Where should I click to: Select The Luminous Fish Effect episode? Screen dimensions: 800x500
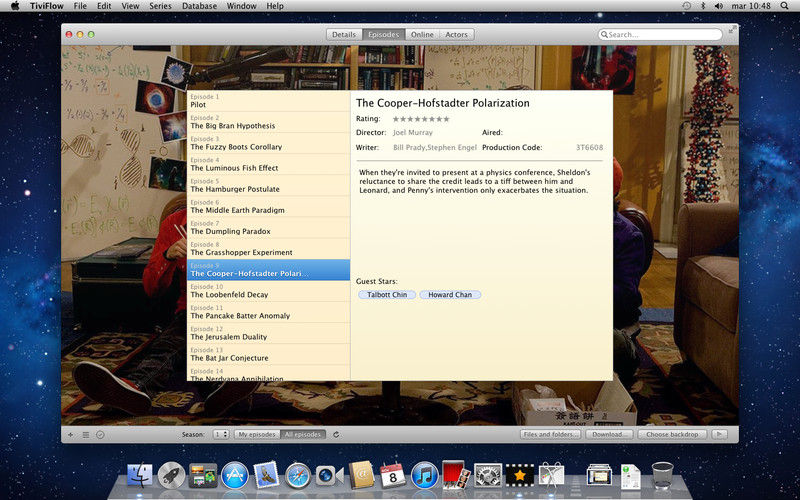(x=268, y=164)
